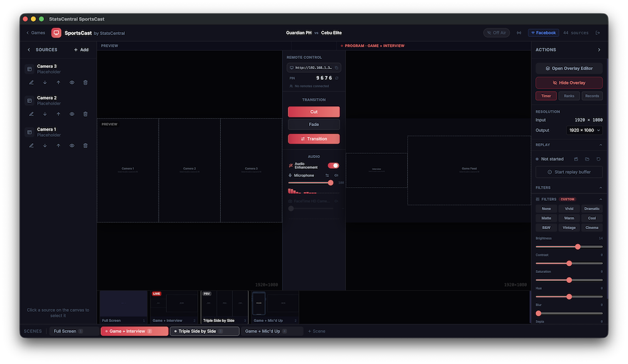
Task: Adjust the Brightness slider
Action: pyautogui.click(x=569, y=247)
